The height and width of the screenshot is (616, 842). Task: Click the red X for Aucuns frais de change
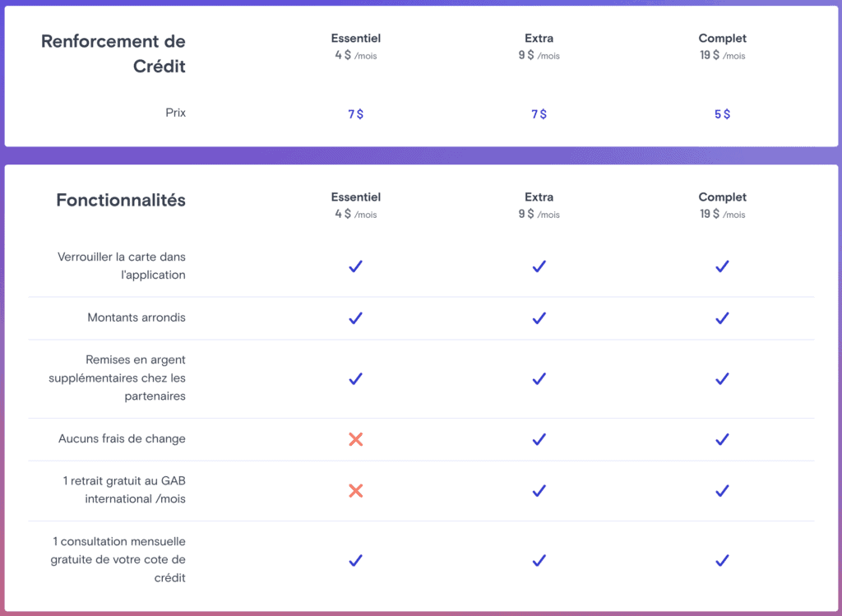[x=355, y=439]
